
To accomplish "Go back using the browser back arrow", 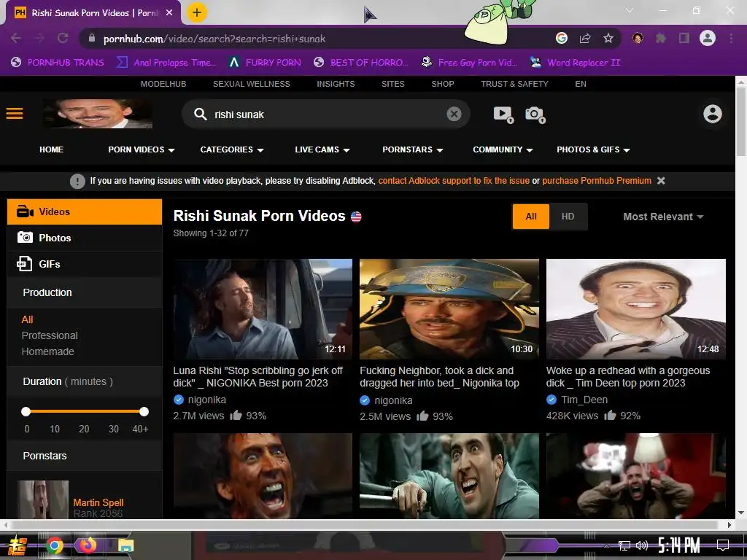I will (x=16, y=38).
